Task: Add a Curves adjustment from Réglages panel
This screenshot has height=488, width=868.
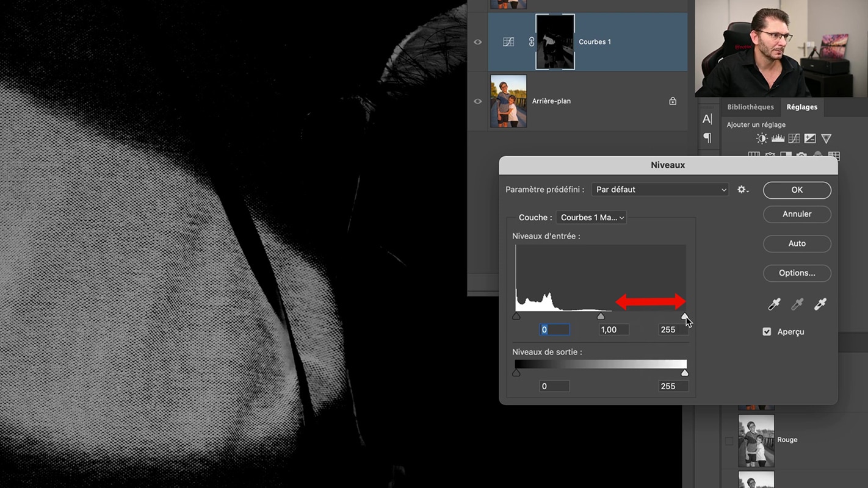Action: pyautogui.click(x=794, y=138)
